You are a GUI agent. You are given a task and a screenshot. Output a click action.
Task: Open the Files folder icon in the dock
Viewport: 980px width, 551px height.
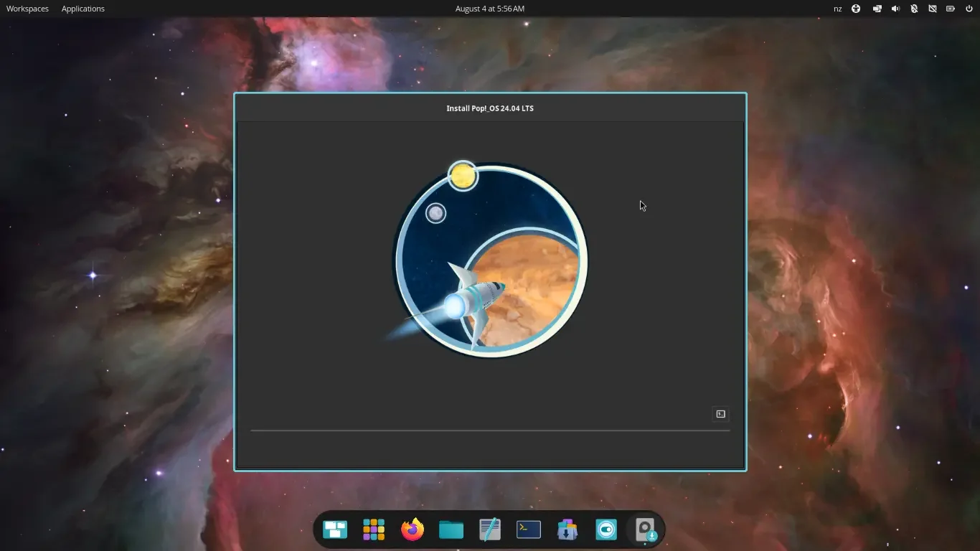click(x=451, y=530)
